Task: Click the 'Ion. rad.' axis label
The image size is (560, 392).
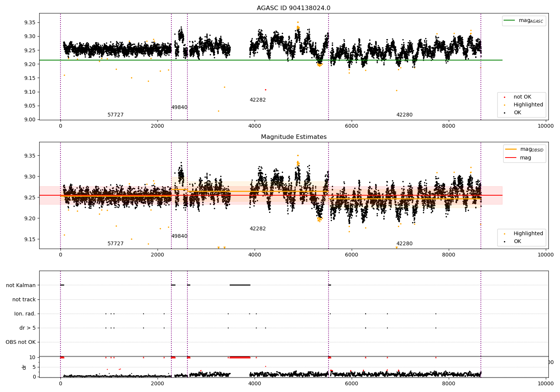Action: (x=25, y=314)
